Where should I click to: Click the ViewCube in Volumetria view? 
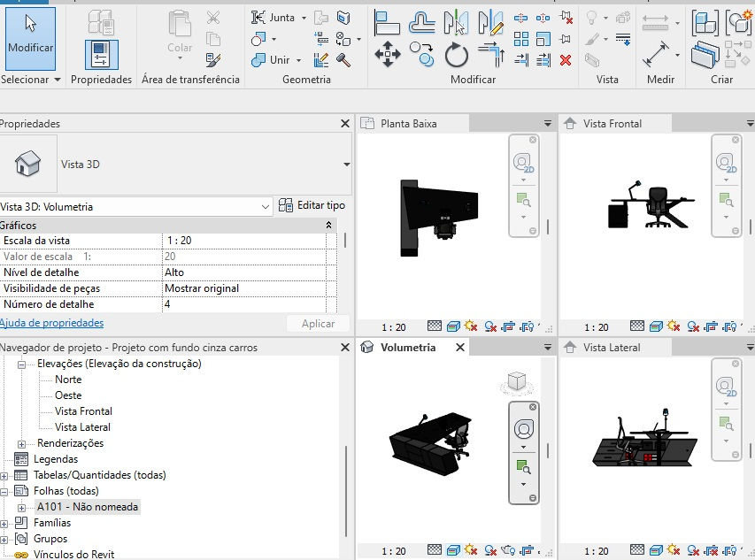[x=517, y=381]
